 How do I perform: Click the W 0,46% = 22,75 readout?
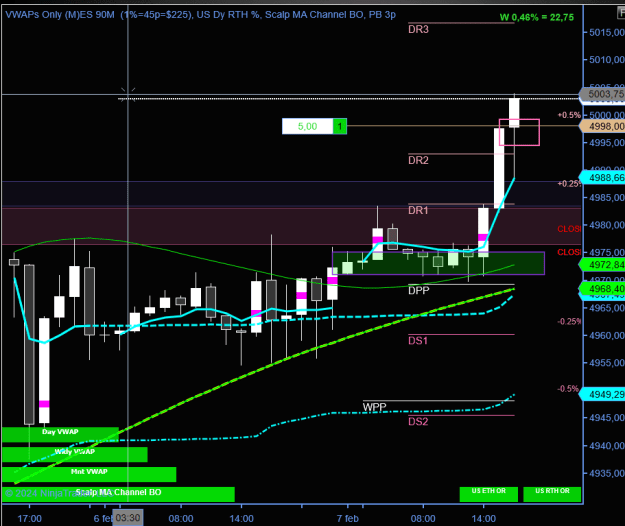[537, 17]
